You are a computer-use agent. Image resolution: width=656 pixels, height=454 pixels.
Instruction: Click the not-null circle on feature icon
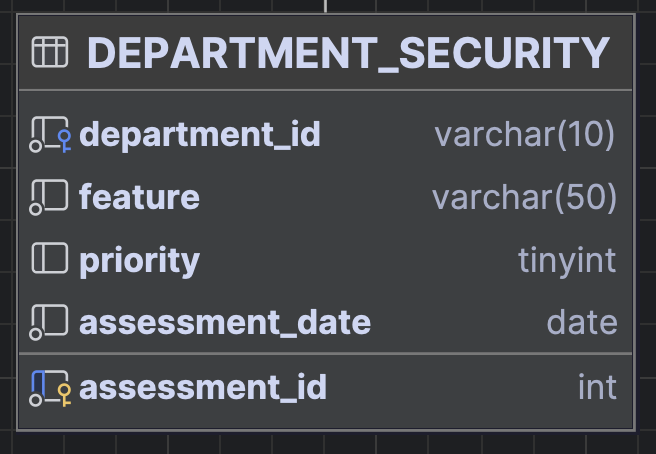[x=36, y=209]
